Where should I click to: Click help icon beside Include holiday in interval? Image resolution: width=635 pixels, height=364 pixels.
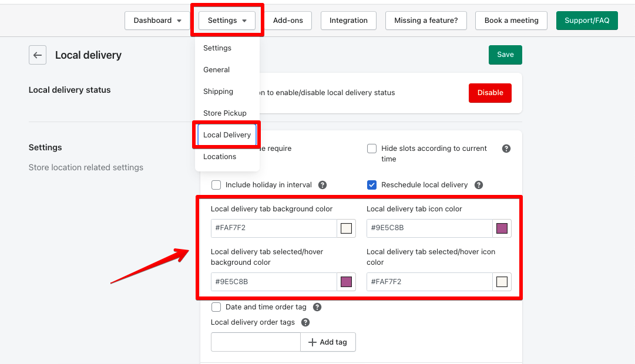[322, 185]
